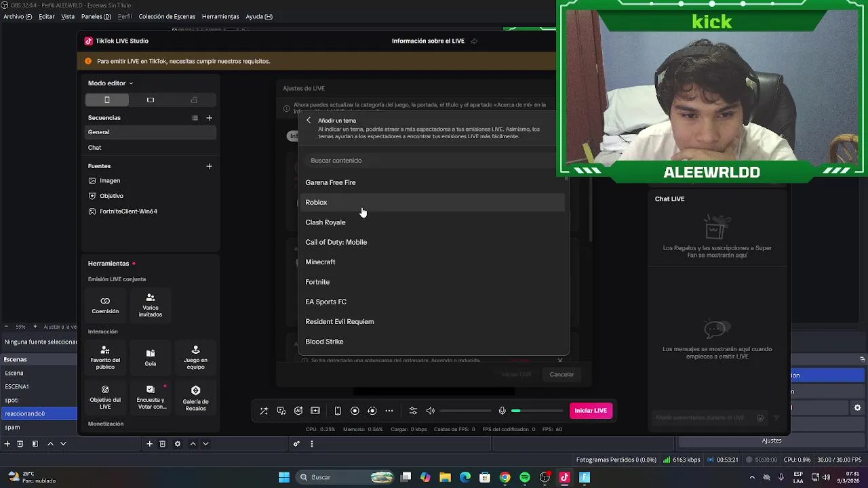Go back from the Añadir un tema panel
The height and width of the screenshot is (488, 868).
(x=309, y=121)
